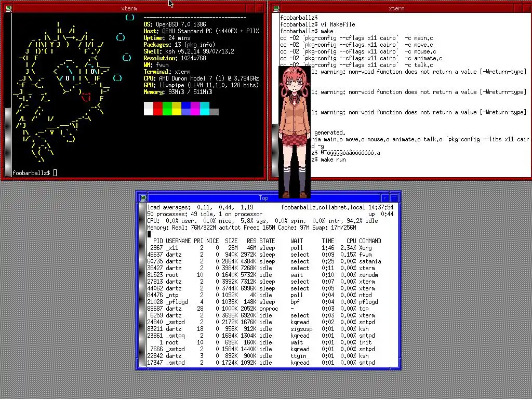Image resolution: width=532 pixels, height=399 pixels.
Task: Click the scrollbar of the Top window
Action: point(142,285)
